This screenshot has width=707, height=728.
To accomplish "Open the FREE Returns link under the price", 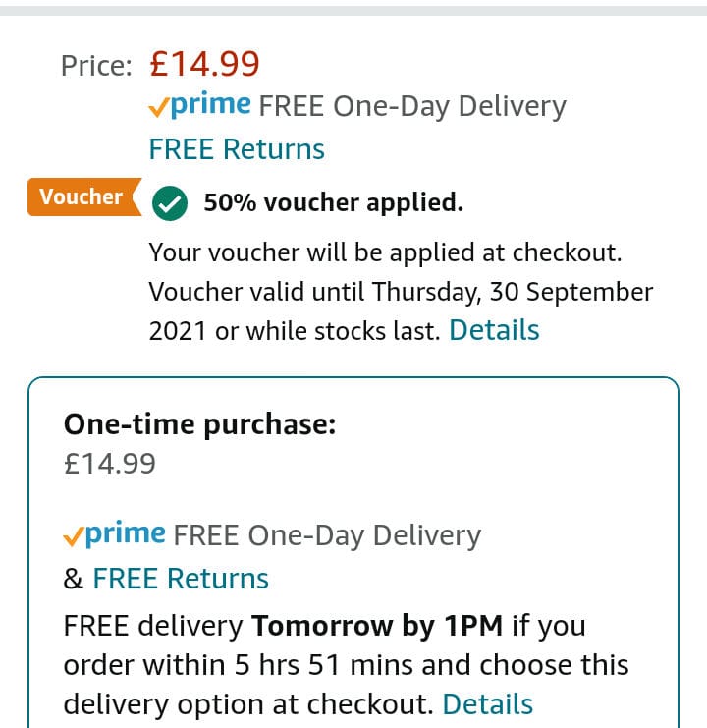I will coord(237,149).
